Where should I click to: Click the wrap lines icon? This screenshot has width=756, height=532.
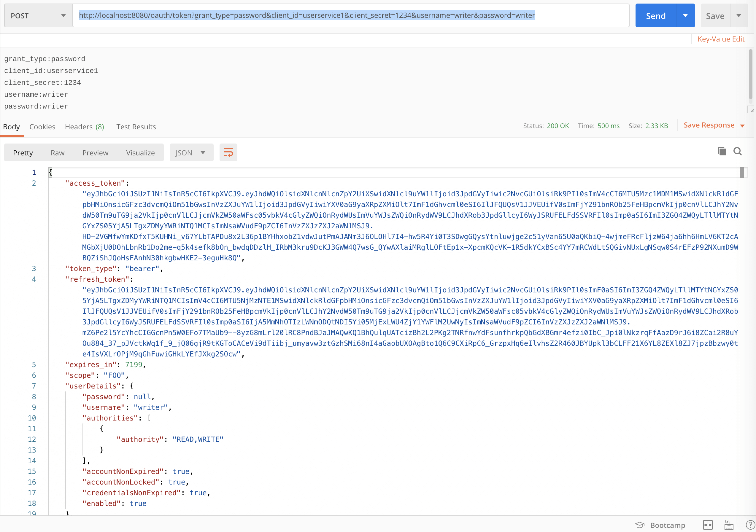[x=228, y=152]
